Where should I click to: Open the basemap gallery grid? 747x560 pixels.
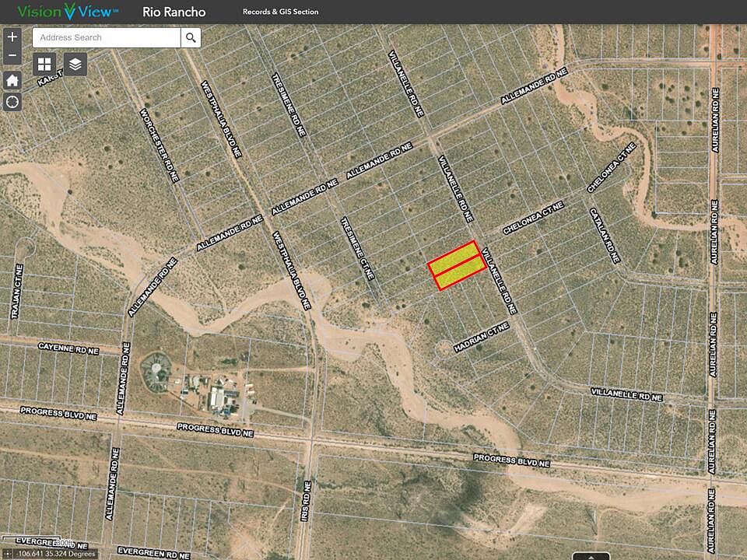click(x=45, y=65)
